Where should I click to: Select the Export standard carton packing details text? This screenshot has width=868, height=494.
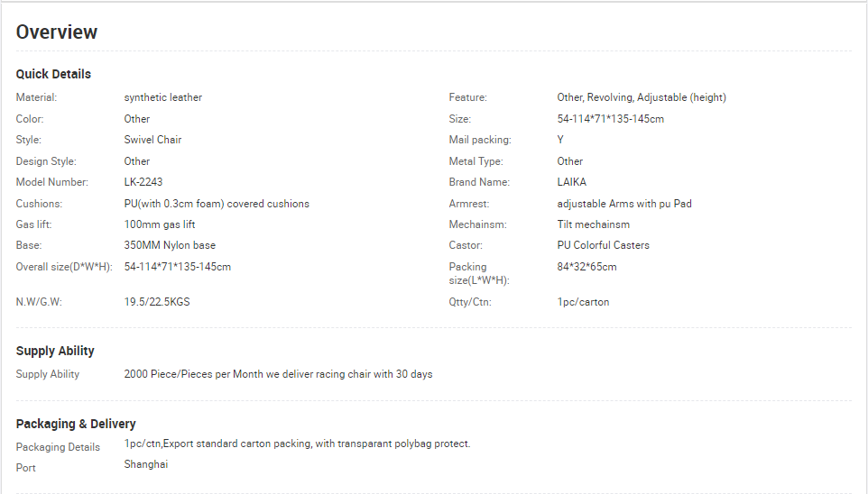(x=297, y=444)
